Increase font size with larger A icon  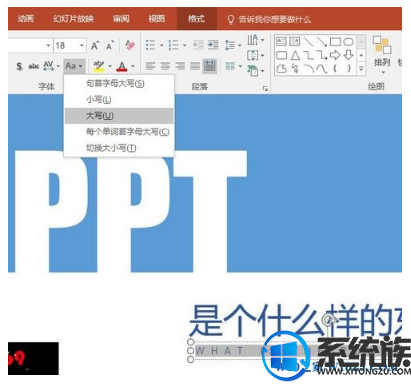(95, 45)
